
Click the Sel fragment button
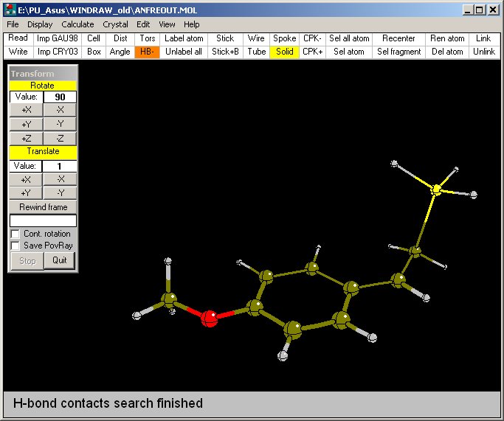[x=398, y=52]
